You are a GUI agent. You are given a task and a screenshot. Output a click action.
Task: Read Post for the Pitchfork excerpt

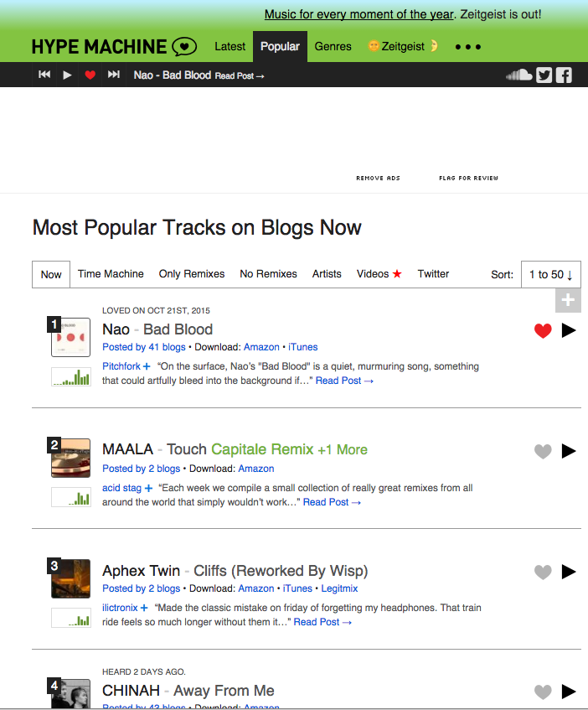(344, 381)
